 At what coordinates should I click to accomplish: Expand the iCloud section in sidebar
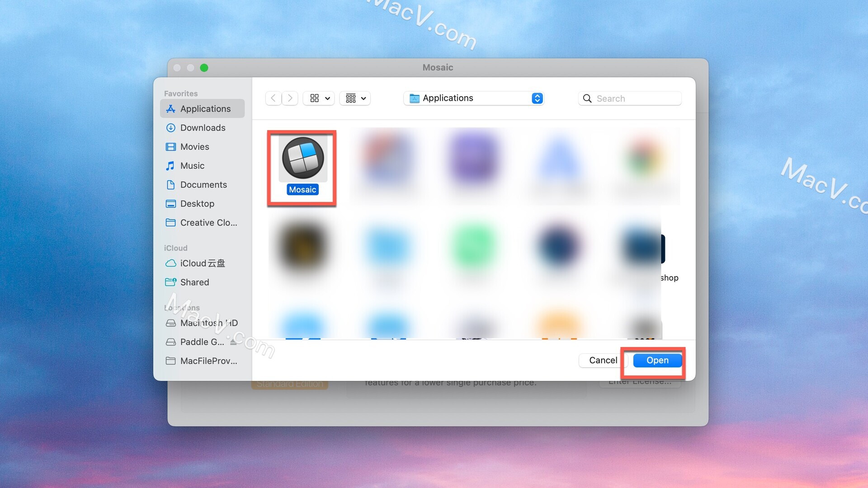pyautogui.click(x=176, y=247)
